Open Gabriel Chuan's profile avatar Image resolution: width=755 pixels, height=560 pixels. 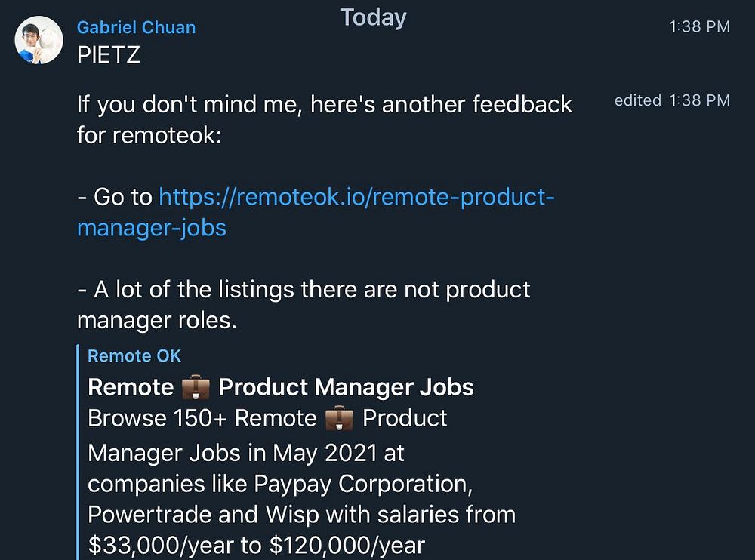39,40
